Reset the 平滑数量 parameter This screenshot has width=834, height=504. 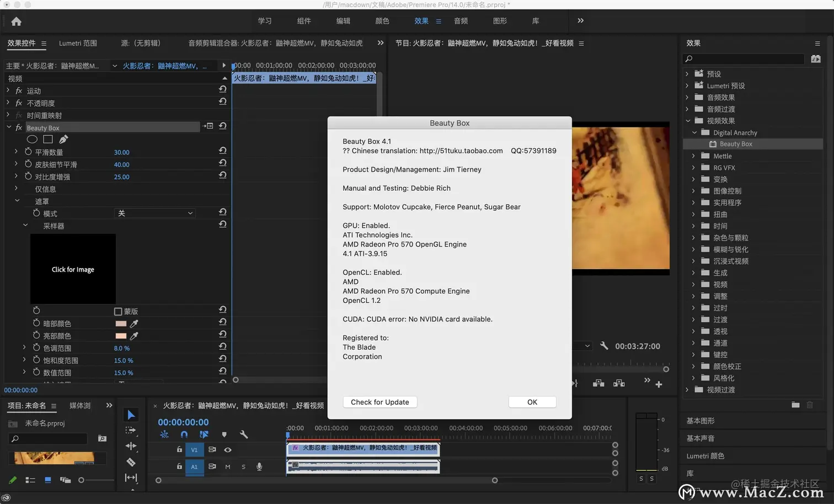223,151
